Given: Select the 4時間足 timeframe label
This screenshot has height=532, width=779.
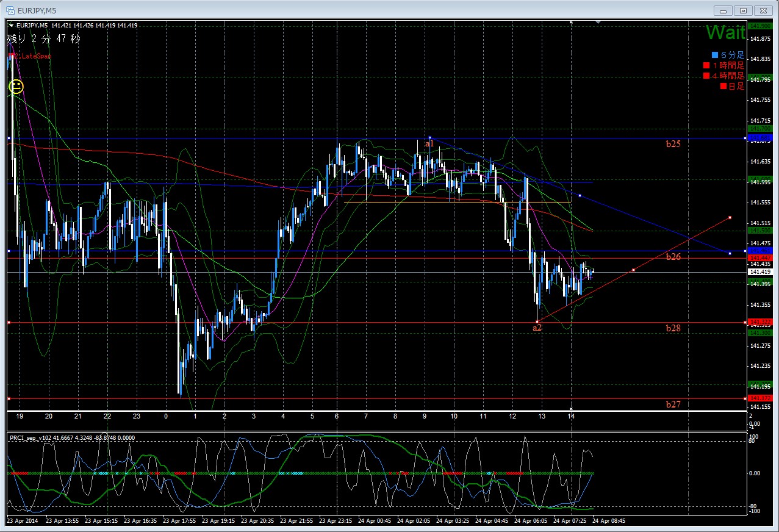Looking at the screenshot, I should (728, 76).
